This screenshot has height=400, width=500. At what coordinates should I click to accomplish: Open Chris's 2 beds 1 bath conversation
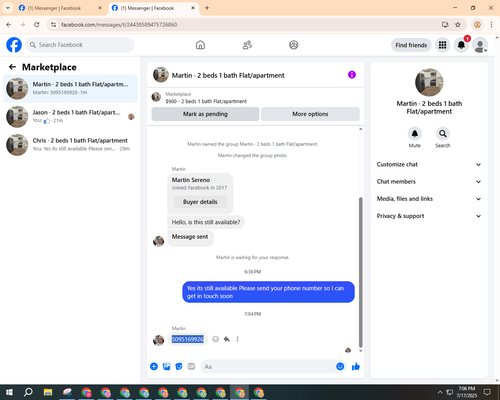pos(70,145)
